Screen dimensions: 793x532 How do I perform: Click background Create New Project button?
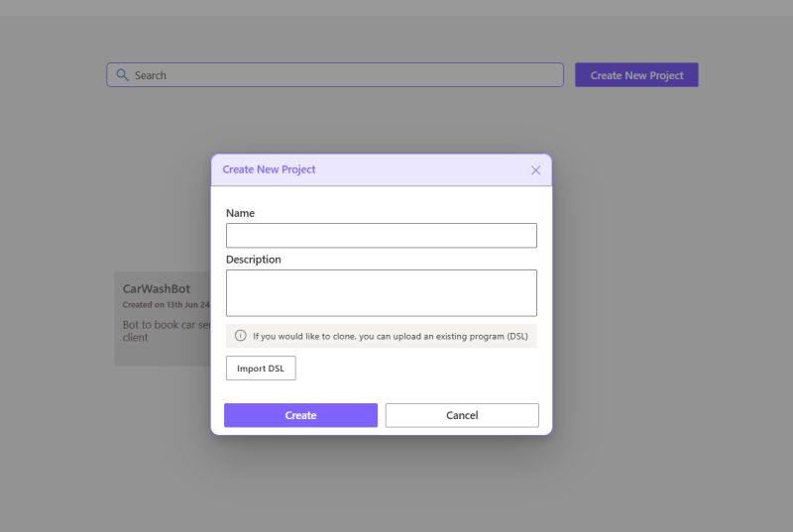click(x=636, y=74)
